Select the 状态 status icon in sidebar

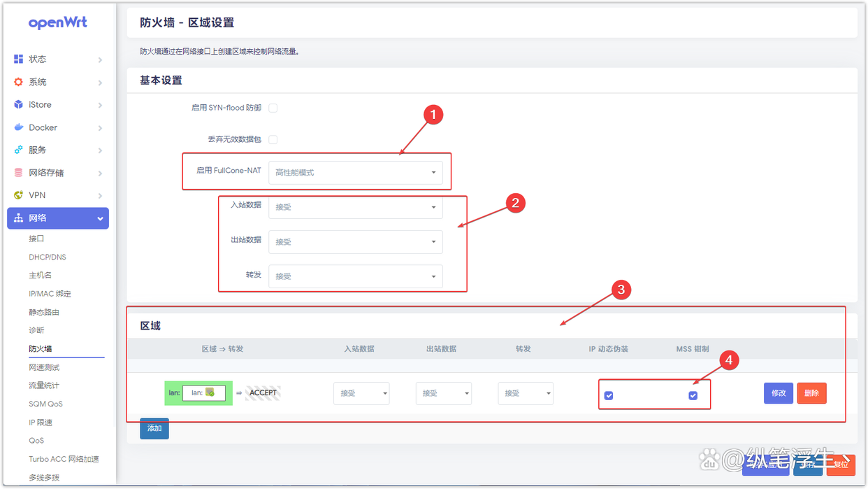pyautogui.click(x=18, y=59)
